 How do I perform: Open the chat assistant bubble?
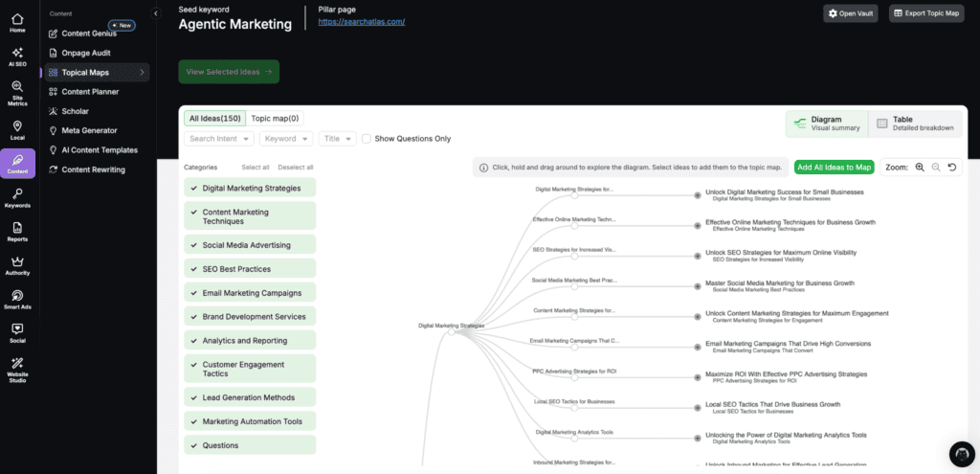pyautogui.click(x=961, y=454)
